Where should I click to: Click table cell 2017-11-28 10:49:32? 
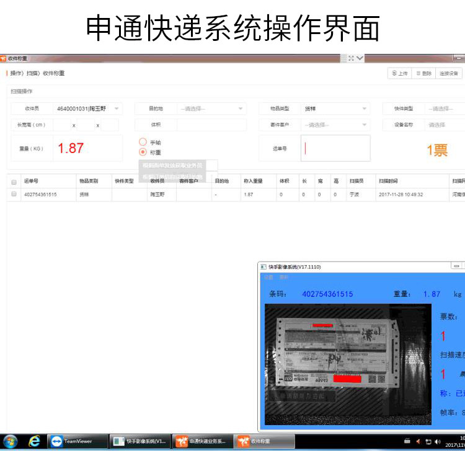(x=401, y=195)
